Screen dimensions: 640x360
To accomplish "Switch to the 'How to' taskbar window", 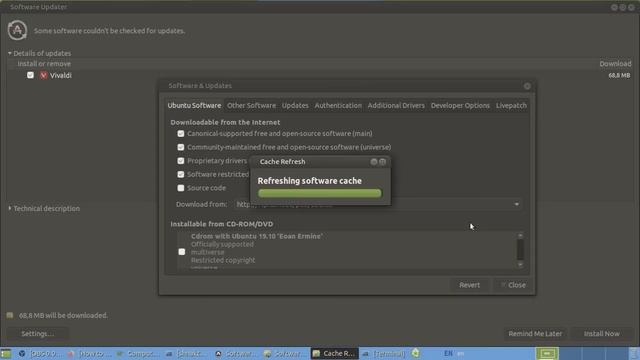I will pos(89,353).
